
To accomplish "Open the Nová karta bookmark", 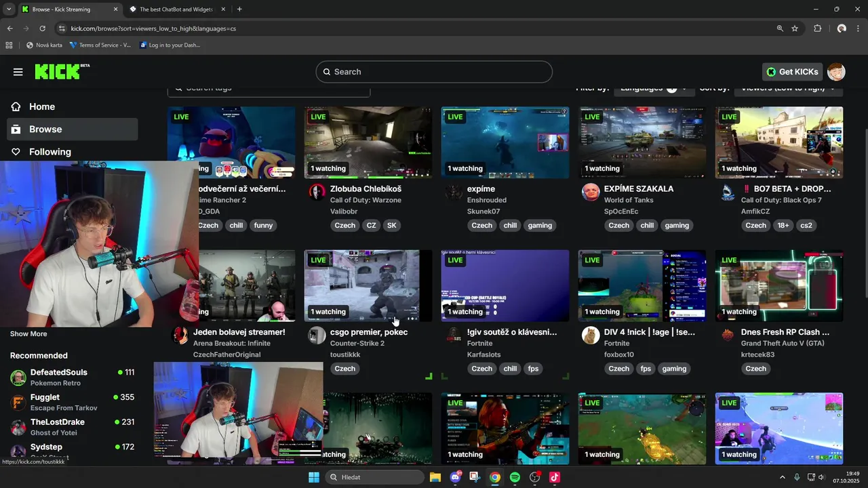I will click(44, 45).
